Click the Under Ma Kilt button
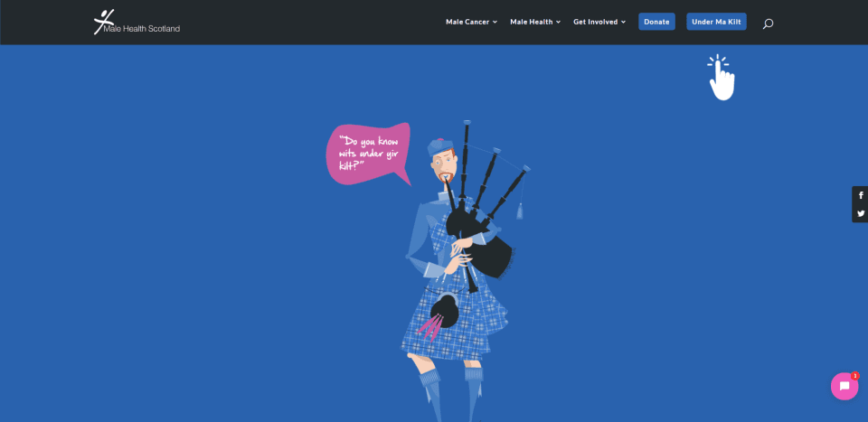Image resolution: width=868 pixels, height=422 pixels. [x=716, y=22]
